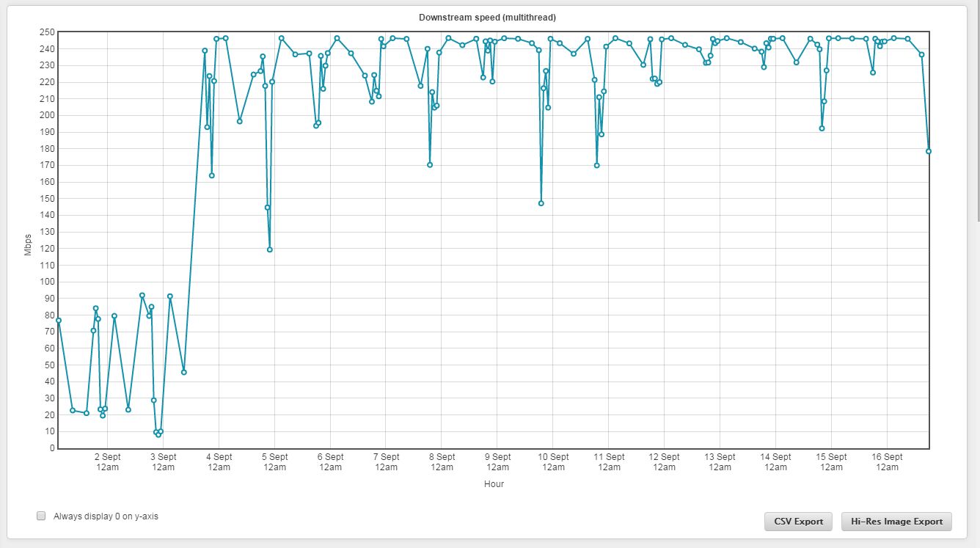The height and width of the screenshot is (548, 980).
Task: Click the Hi-Res Image Export button
Action: tap(896, 522)
